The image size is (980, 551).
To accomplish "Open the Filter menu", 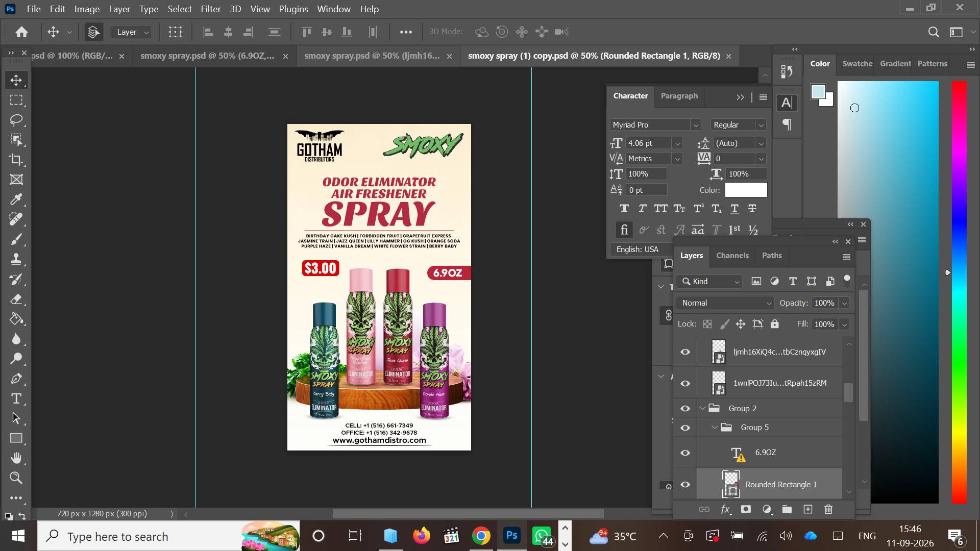I will [x=210, y=9].
